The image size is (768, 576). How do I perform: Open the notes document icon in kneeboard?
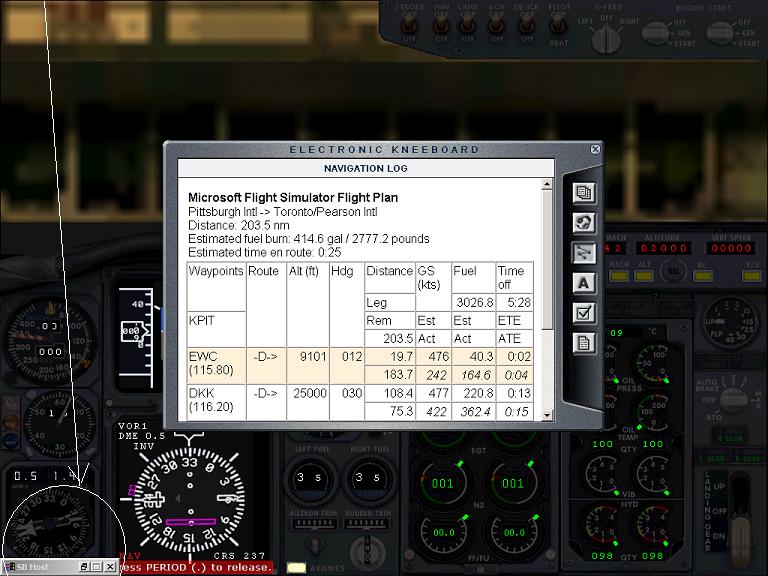[584, 342]
